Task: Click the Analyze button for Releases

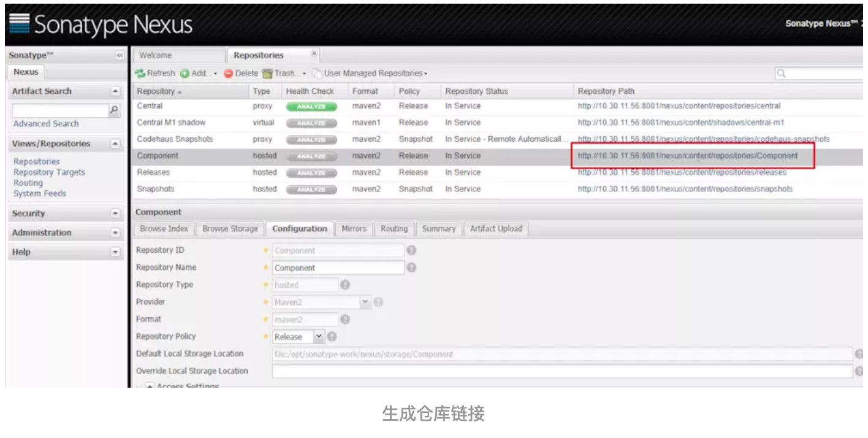Action: 311,172
